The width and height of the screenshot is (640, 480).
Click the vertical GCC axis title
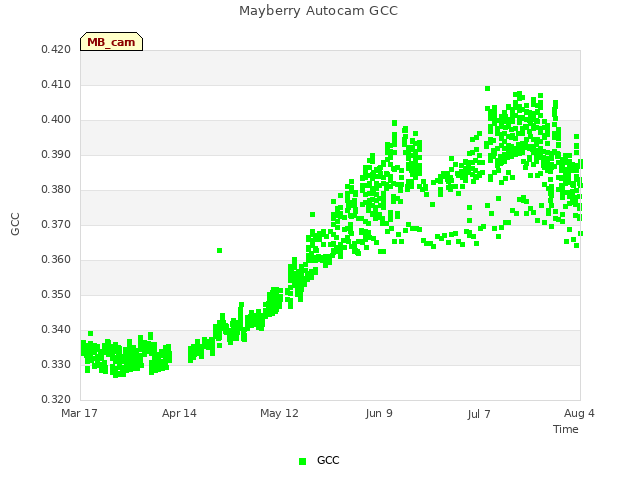point(15,224)
